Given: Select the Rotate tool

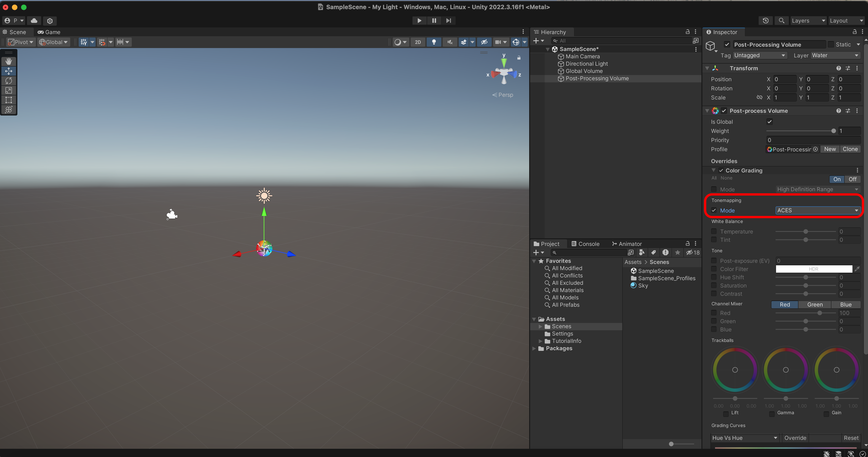Looking at the screenshot, I should point(9,81).
